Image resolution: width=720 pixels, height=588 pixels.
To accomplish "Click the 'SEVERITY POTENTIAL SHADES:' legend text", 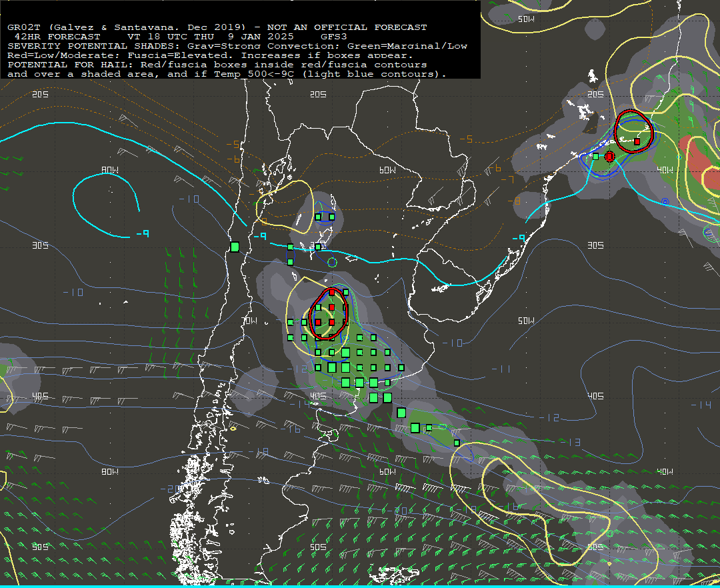I will (x=95, y=46).
